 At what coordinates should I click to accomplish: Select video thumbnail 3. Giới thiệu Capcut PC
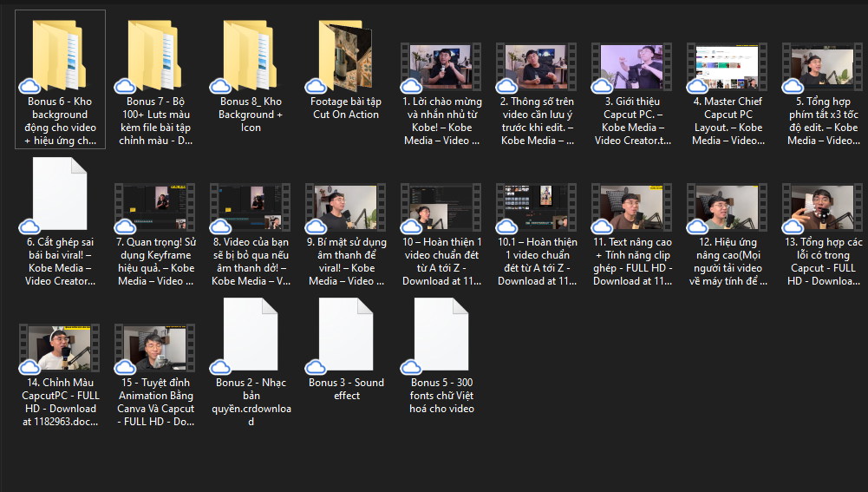631,67
